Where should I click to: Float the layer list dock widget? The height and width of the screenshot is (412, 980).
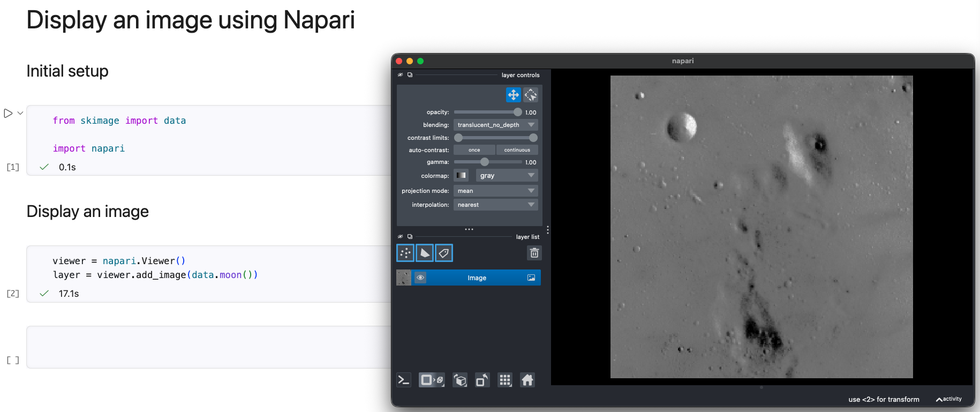(410, 236)
